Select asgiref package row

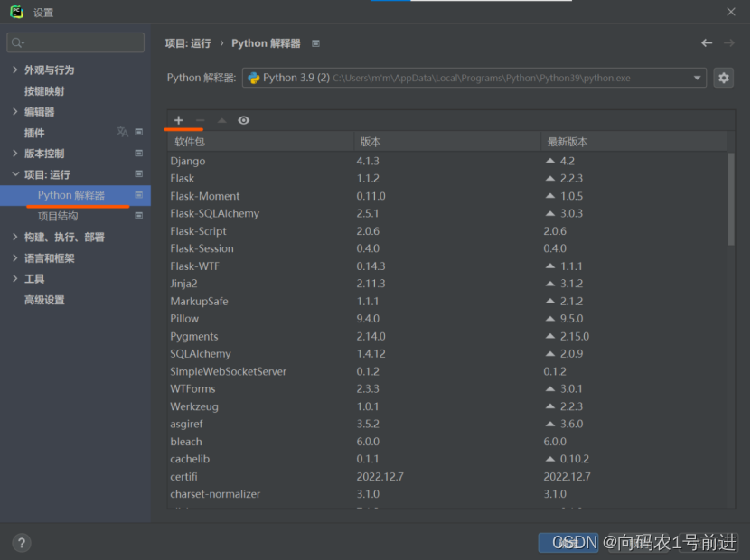pyautogui.click(x=447, y=425)
